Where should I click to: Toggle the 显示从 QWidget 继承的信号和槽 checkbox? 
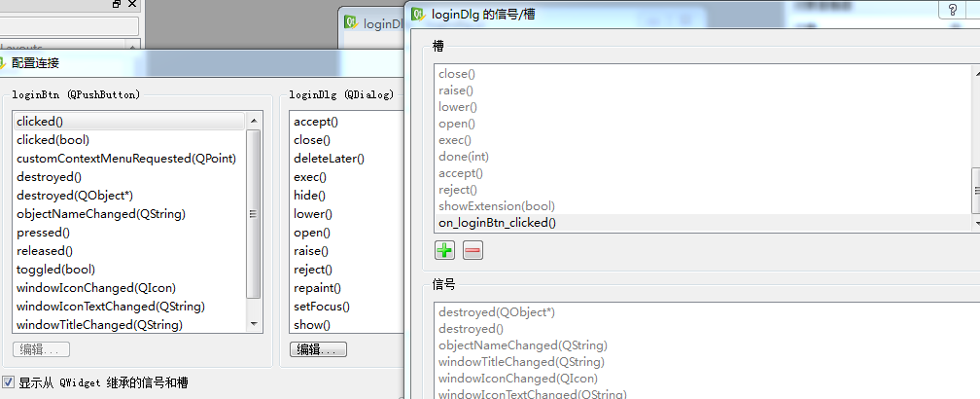[x=9, y=382]
